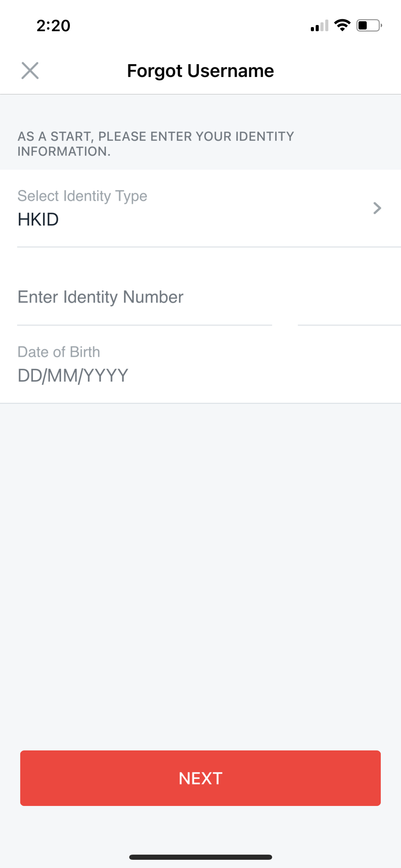The width and height of the screenshot is (401, 868).
Task: Focus the Enter Identity Number field
Action: pos(144,297)
